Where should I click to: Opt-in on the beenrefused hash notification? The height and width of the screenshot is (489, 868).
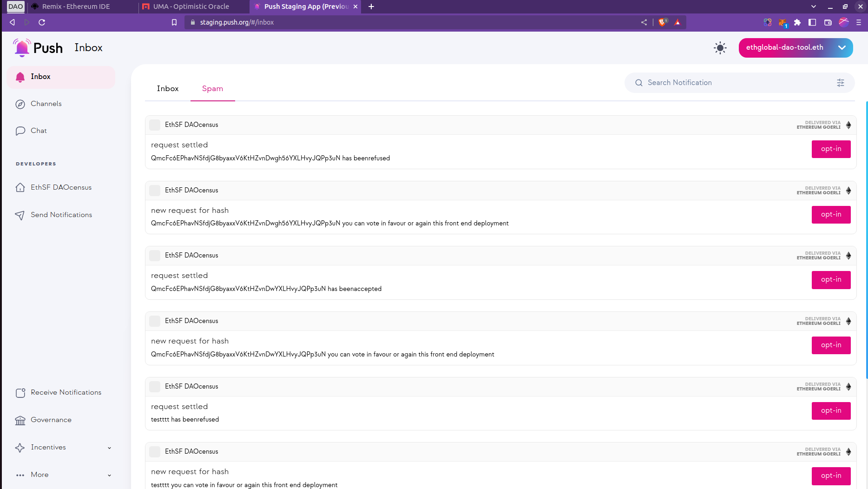pos(831,149)
